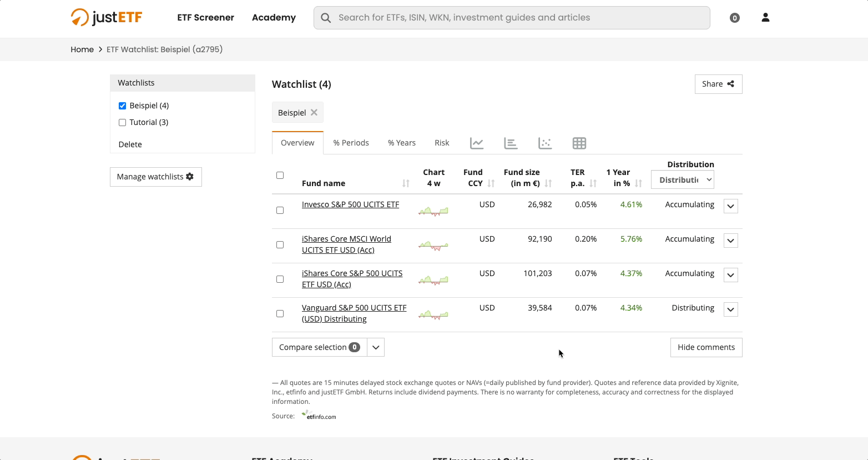The width and height of the screenshot is (868, 460).
Task: Open the Distribution filter dropdown
Action: [682, 179]
